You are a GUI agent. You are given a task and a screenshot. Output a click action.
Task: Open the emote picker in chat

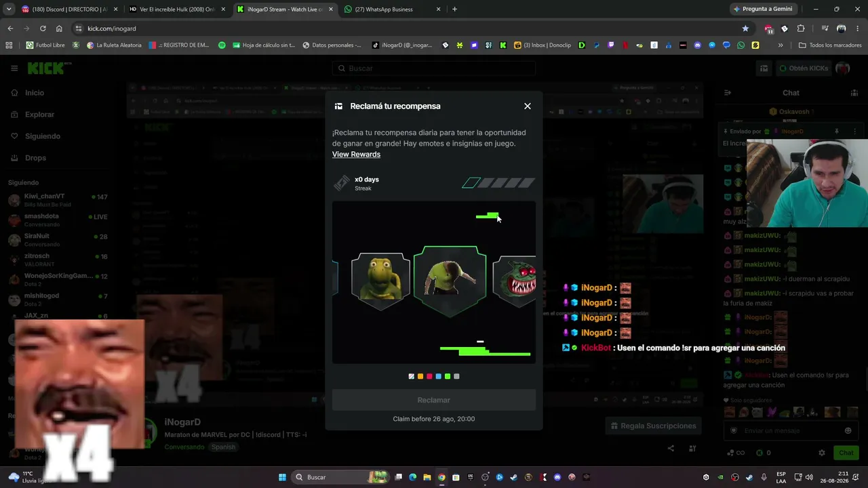pos(848,431)
